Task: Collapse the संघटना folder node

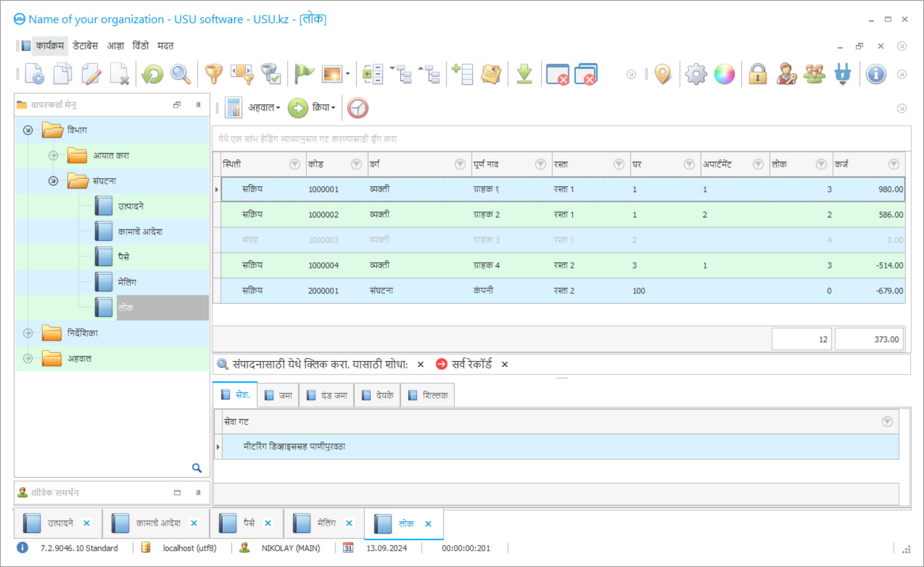Action: coord(53,181)
